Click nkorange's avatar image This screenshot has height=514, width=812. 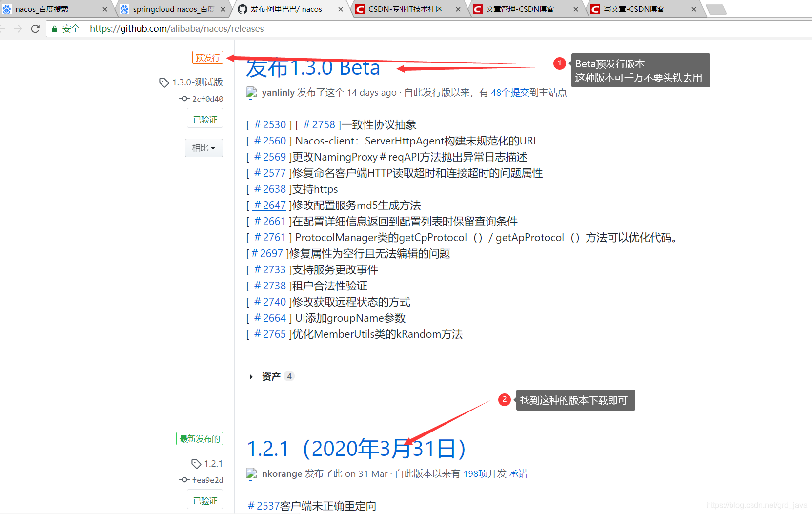coord(251,474)
